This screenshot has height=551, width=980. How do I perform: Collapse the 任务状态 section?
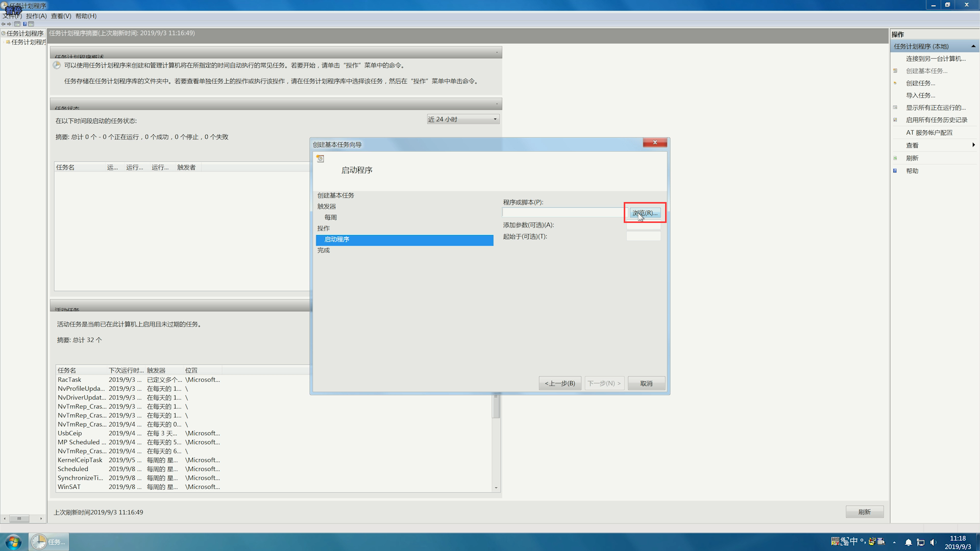point(497,104)
